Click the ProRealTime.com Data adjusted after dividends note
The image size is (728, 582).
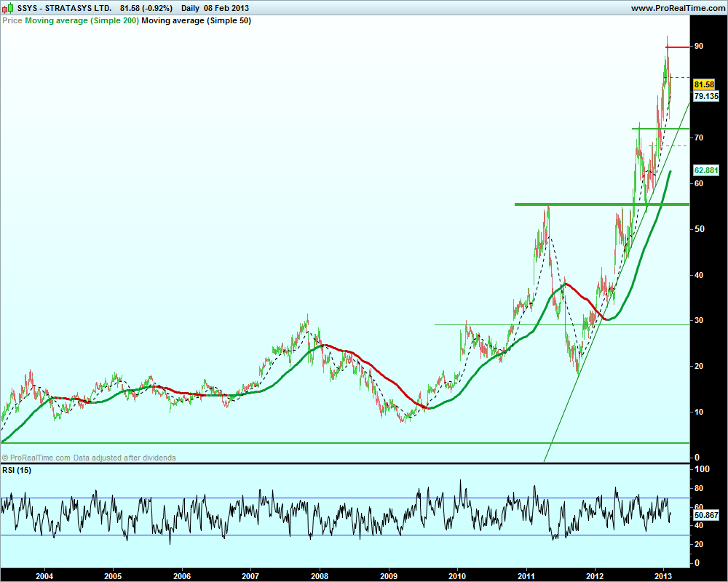click(x=89, y=458)
